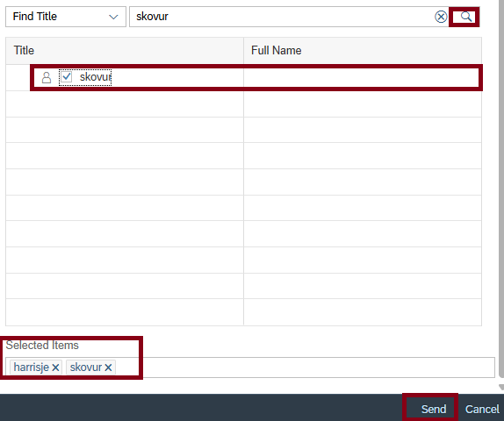
Task: Open the Find Title dropdown
Action: (66, 17)
